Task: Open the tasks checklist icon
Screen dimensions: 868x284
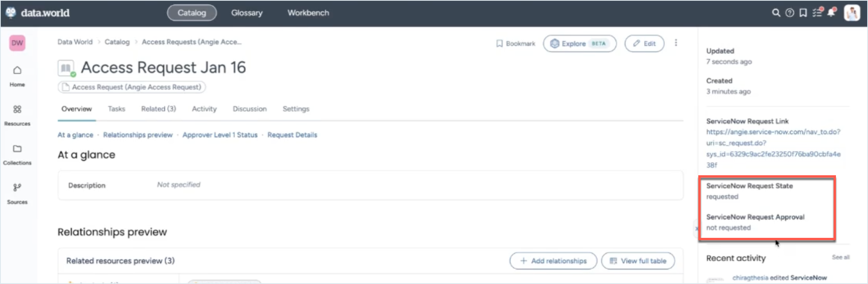Action: tap(817, 13)
